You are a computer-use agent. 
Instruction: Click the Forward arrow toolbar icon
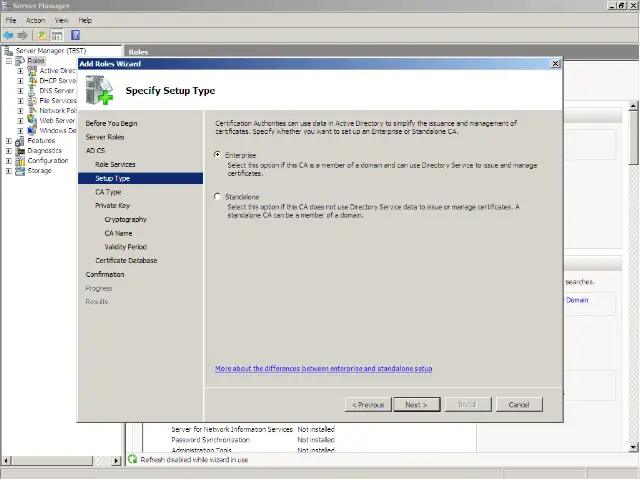pyautogui.click(x=22, y=36)
